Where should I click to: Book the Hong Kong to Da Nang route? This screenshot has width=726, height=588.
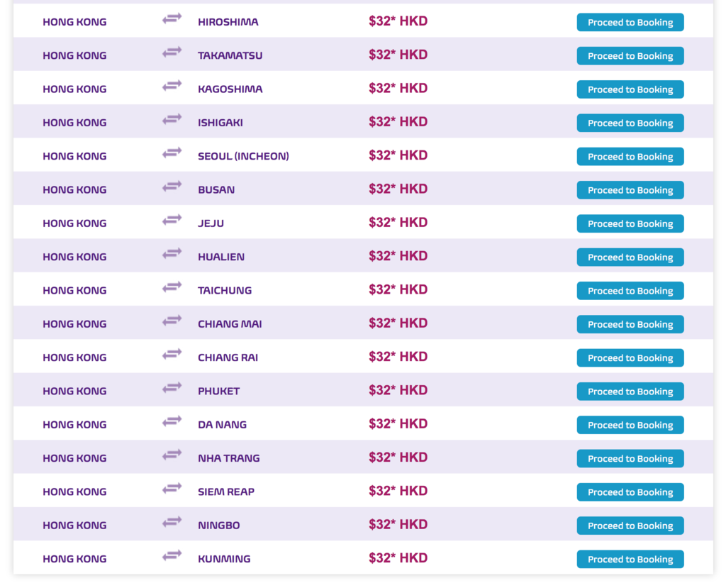coord(630,425)
